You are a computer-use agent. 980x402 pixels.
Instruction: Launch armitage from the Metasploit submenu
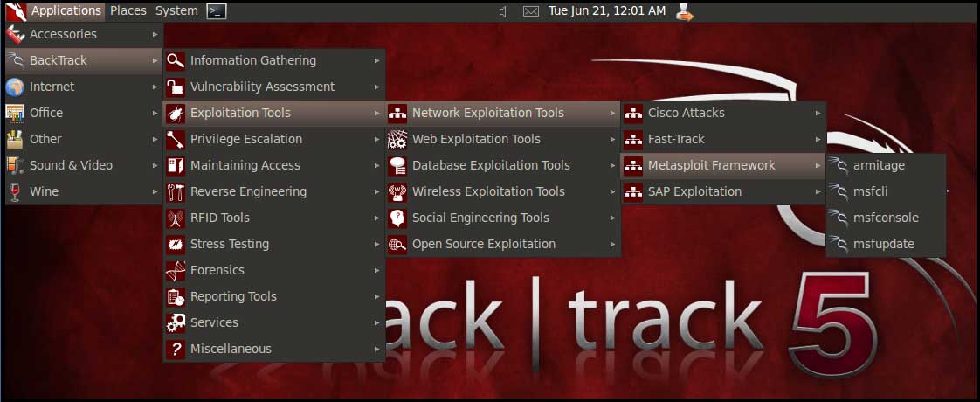click(x=879, y=165)
